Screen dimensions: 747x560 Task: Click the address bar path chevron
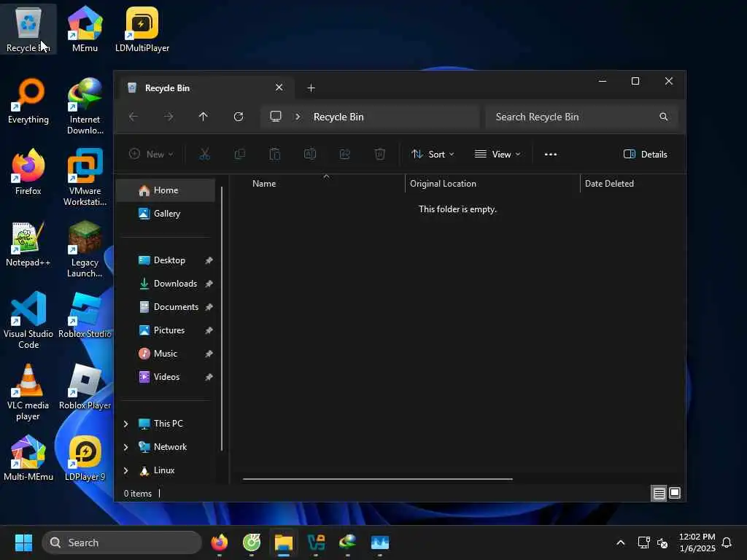pos(298,117)
